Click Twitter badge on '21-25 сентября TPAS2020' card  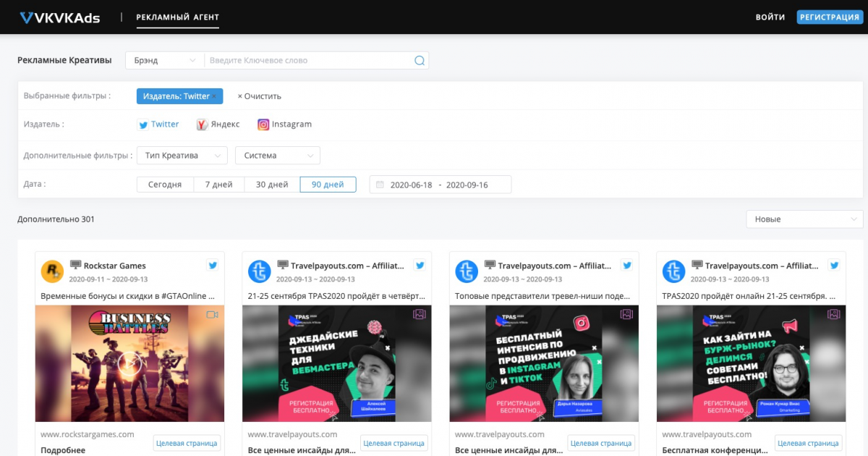coord(420,265)
